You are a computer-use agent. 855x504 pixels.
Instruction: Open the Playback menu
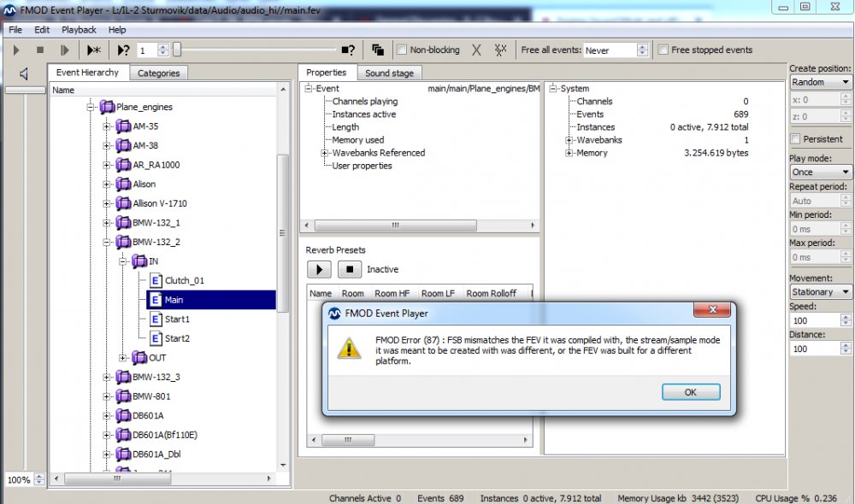click(x=79, y=30)
